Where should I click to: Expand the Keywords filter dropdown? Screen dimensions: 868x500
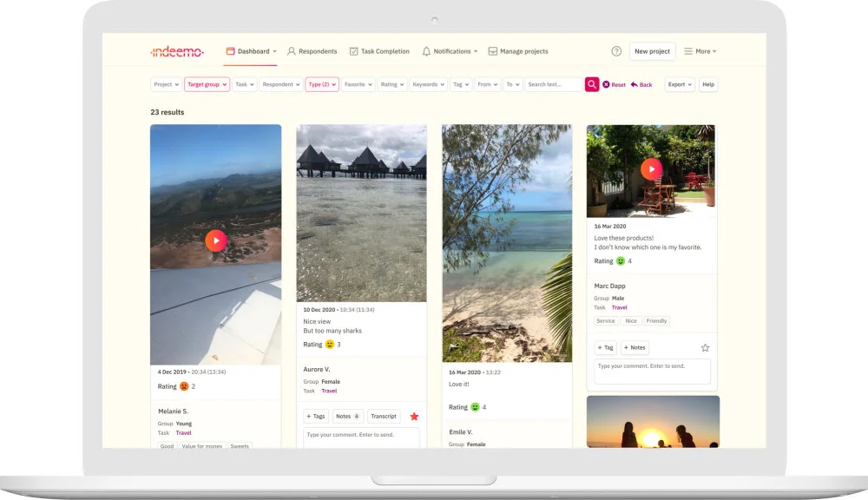coord(429,84)
